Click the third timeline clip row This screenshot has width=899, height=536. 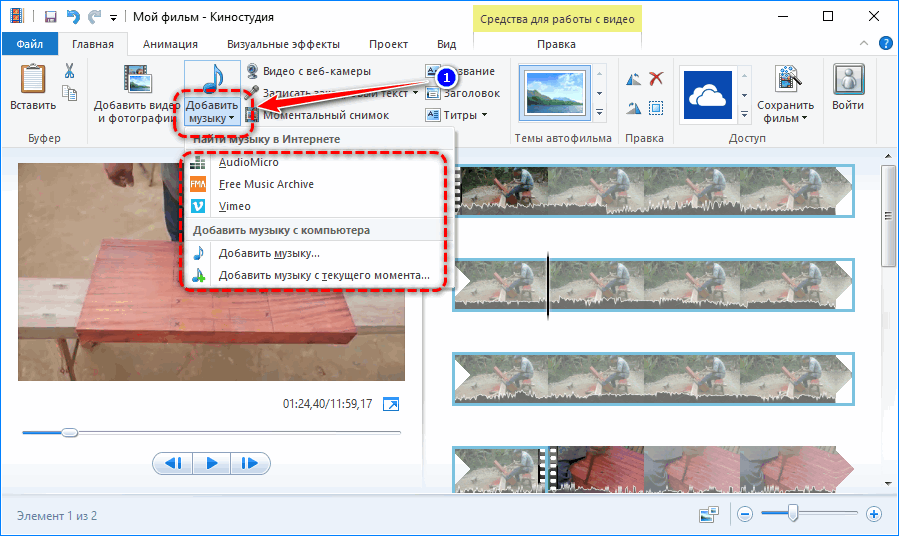point(654,379)
